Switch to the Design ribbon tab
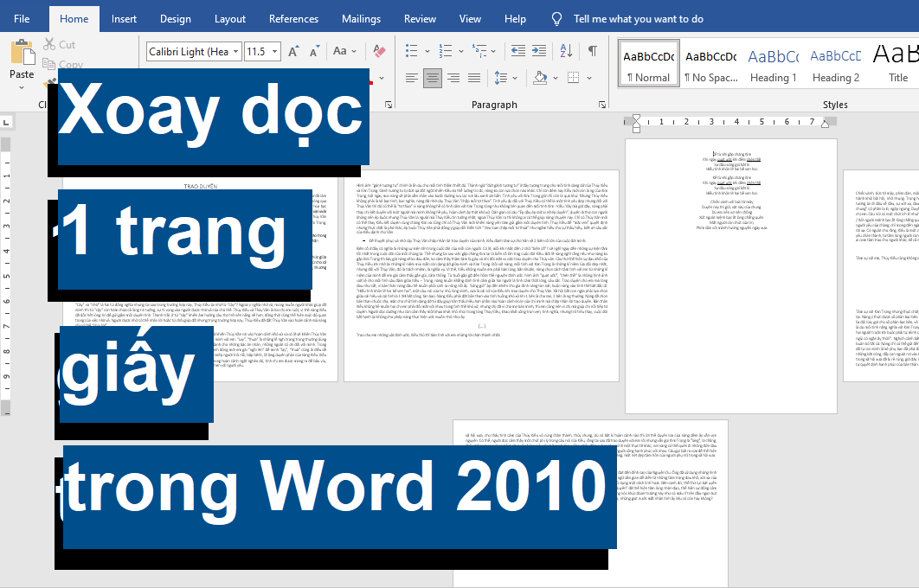The width and height of the screenshot is (919, 588). (175, 18)
